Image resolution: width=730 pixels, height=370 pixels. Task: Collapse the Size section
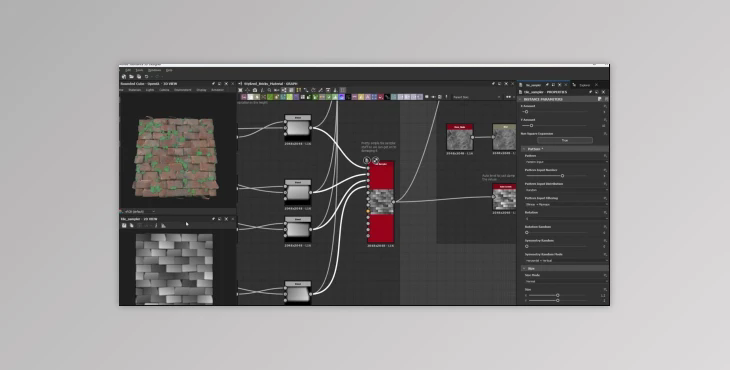(x=524, y=269)
